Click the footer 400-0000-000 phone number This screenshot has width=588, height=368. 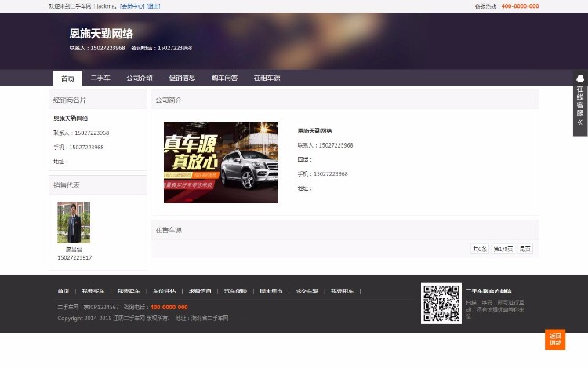pos(169,308)
